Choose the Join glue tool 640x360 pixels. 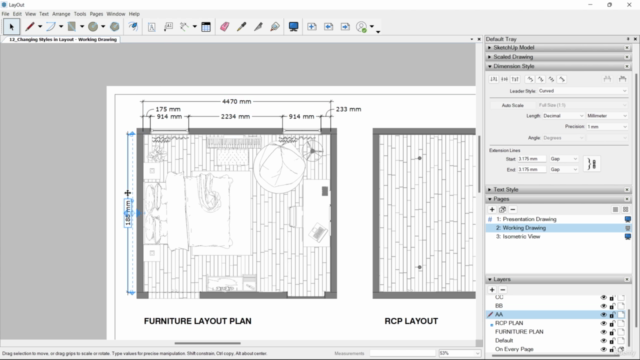[x=275, y=27]
